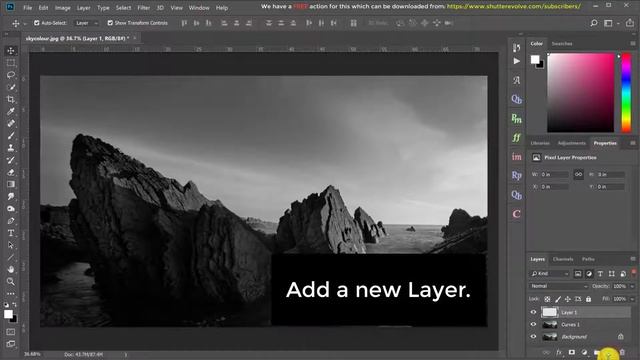Add a layer style with fx button
The height and width of the screenshot is (360, 640).
click(x=559, y=352)
